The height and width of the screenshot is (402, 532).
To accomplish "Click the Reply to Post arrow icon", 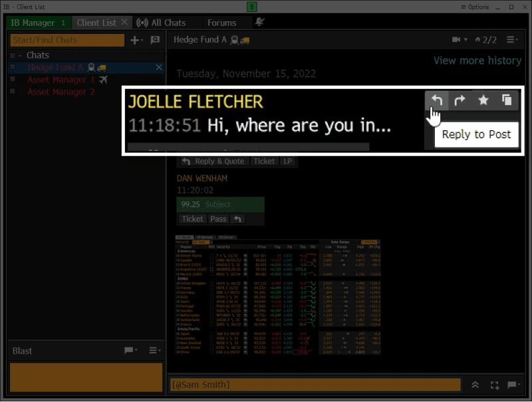I will (x=437, y=100).
